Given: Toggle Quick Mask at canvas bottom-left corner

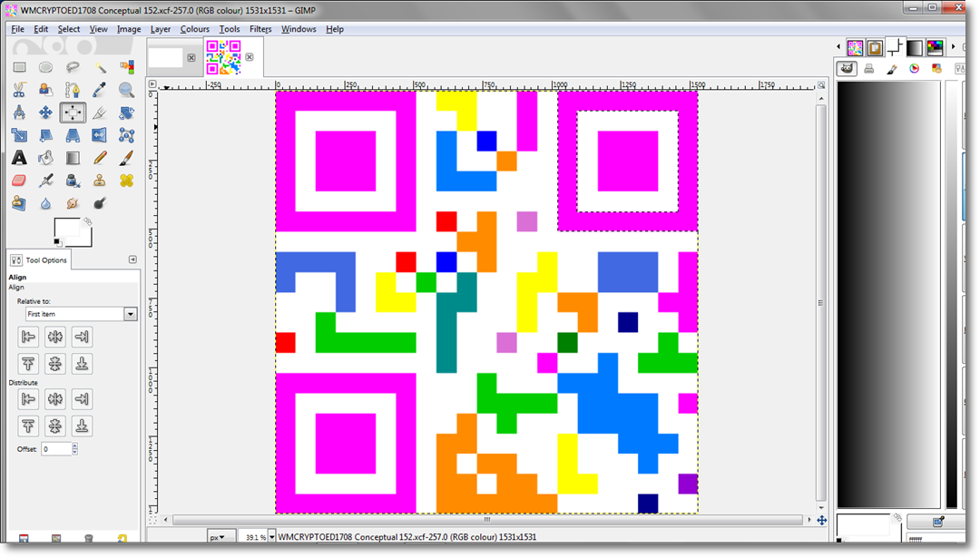Looking at the screenshot, I should 152,519.
